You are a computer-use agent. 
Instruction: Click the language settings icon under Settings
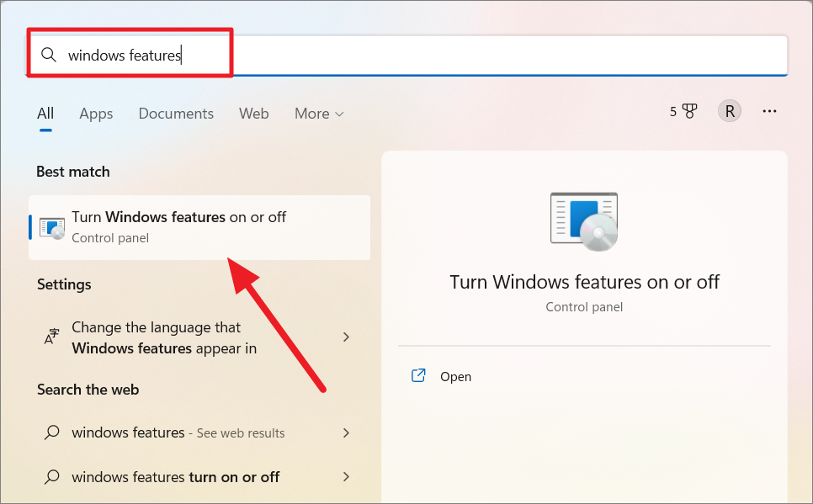[51, 337]
